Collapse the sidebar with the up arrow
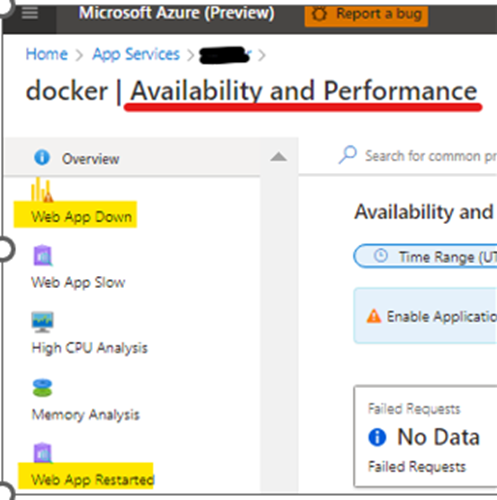The width and height of the screenshot is (497, 500). tap(279, 157)
